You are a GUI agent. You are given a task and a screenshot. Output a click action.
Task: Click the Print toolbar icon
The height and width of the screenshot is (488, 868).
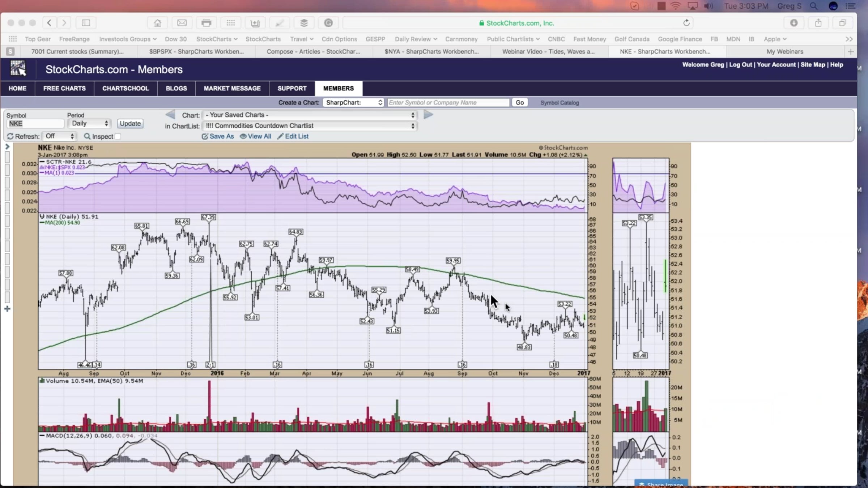206,23
